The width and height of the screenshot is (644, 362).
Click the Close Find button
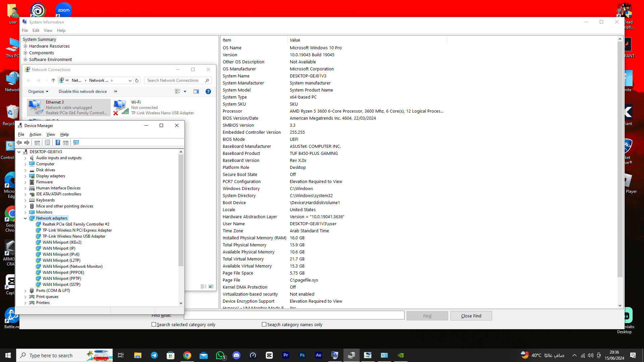(x=471, y=316)
